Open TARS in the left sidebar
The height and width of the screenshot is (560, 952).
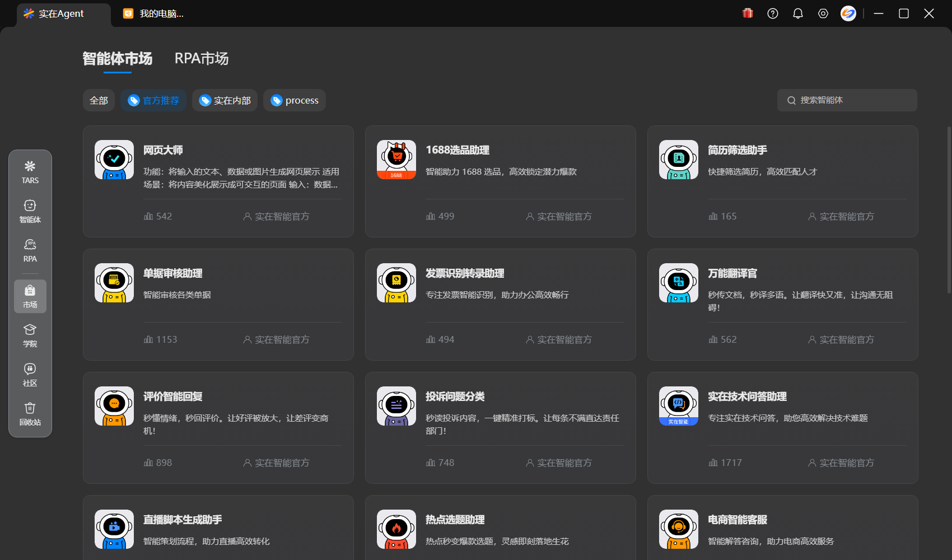coord(30,172)
